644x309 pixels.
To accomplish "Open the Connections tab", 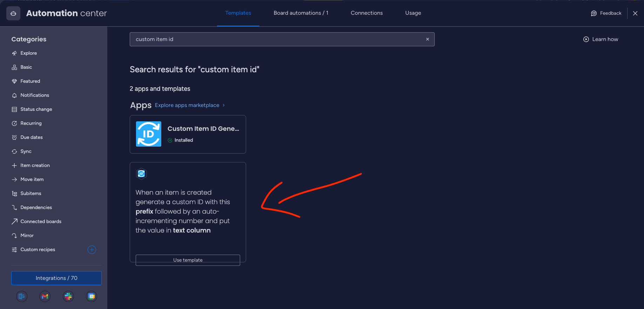I will point(366,13).
